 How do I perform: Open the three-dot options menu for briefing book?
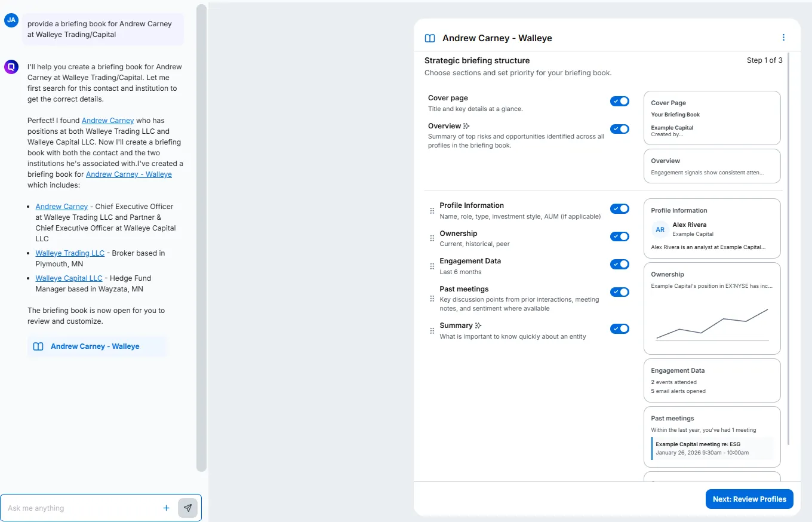coord(783,38)
